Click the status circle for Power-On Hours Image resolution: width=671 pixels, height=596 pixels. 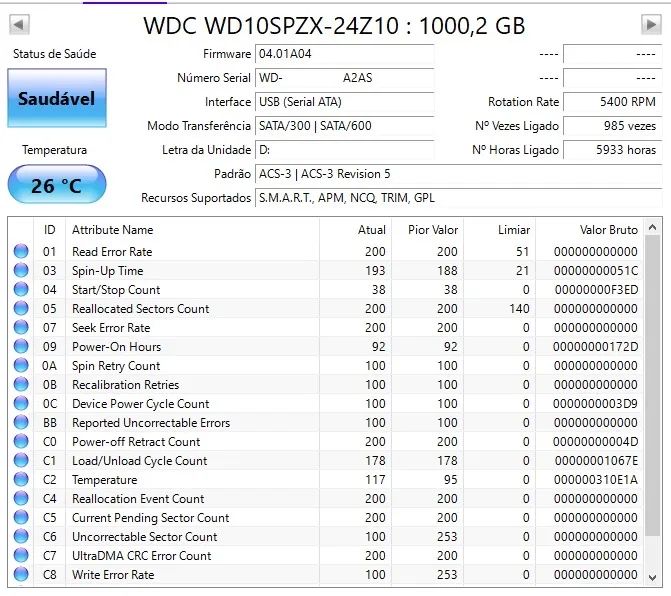(21, 346)
